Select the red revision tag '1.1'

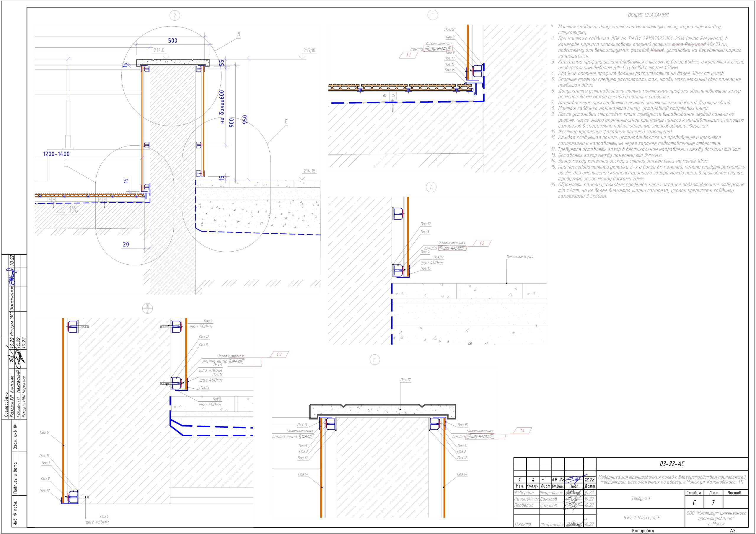[408, 55]
